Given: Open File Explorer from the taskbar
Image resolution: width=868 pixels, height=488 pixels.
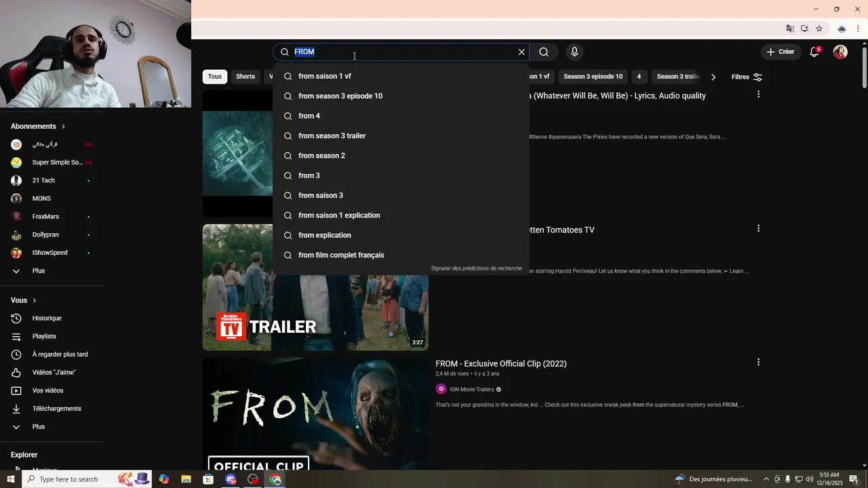Looking at the screenshot, I should click(x=186, y=479).
